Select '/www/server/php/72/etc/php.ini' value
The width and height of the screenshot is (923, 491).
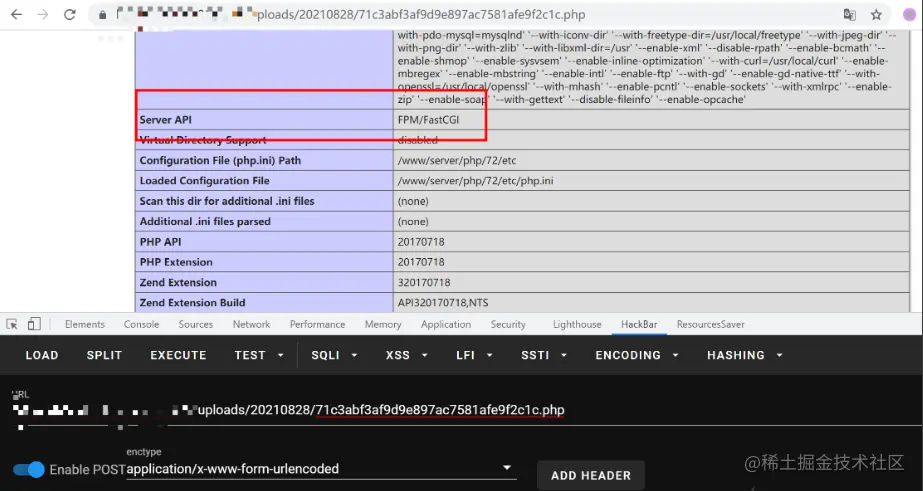475,181
